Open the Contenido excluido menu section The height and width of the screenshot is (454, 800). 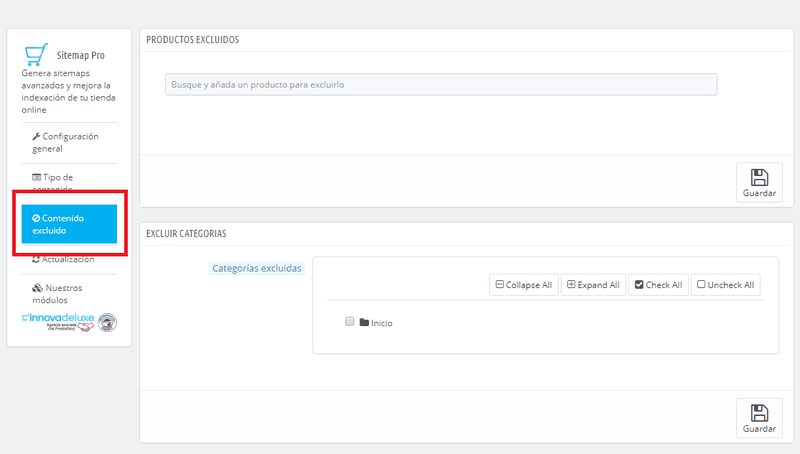(x=69, y=223)
